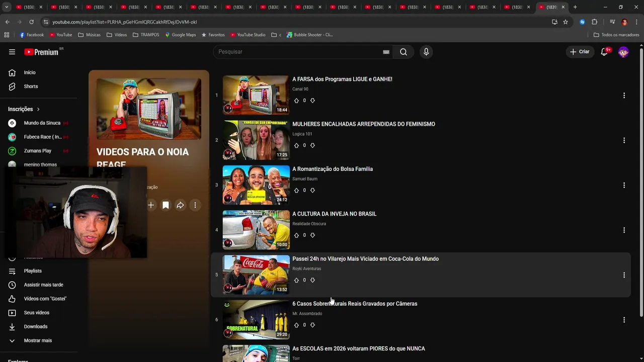The width and height of the screenshot is (644, 362).
Task: Open the account avatar menu
Action: pos(623,52)
